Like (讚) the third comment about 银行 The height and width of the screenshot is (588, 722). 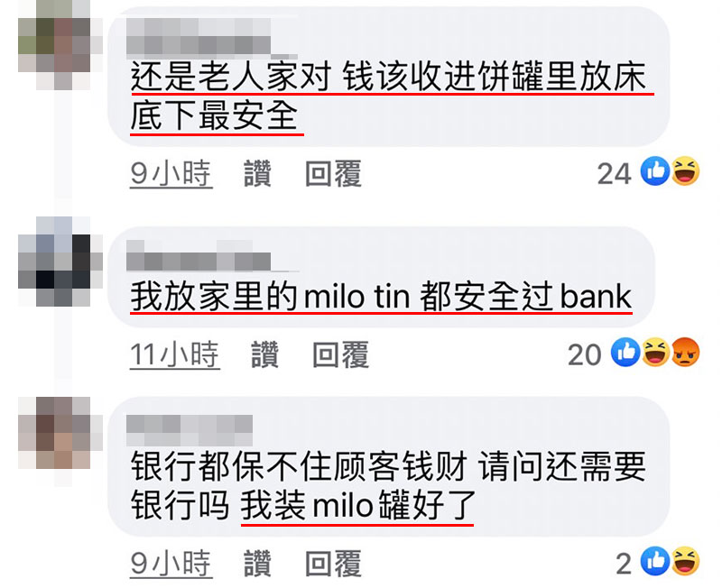(x=257, y=563)
